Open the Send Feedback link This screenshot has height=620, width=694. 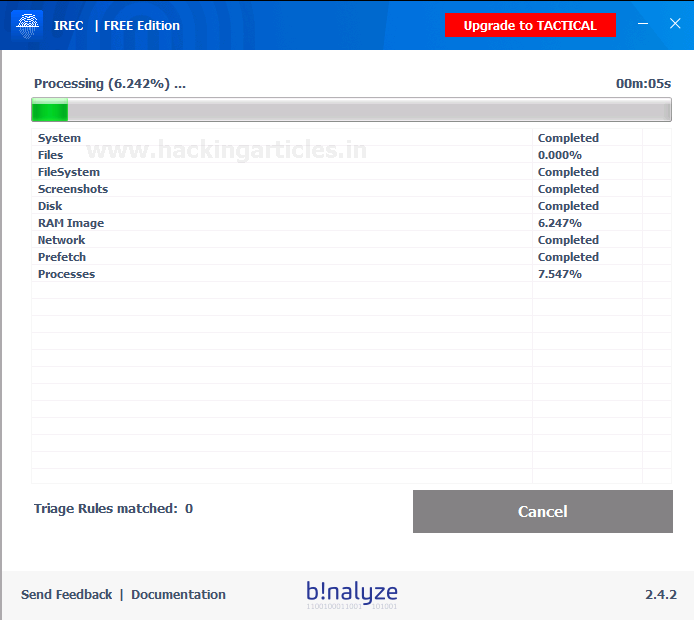(x=66, y=594)
